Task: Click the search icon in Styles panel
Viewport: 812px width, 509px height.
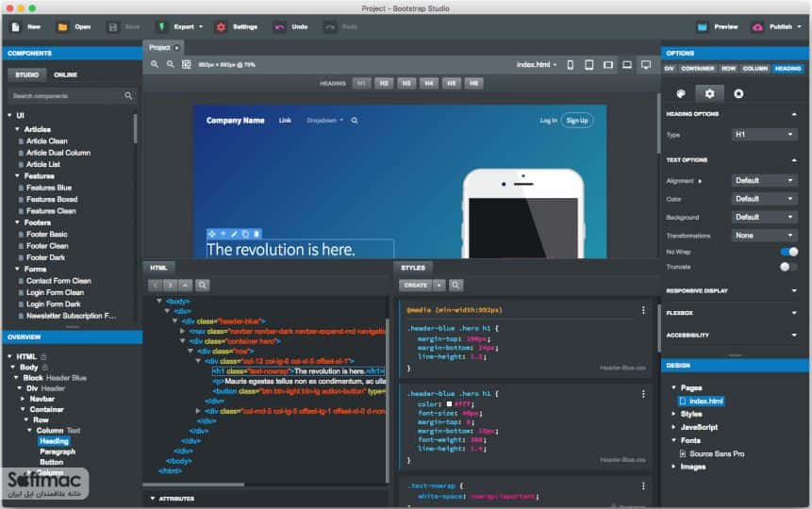Action: [x=456, y=285]
